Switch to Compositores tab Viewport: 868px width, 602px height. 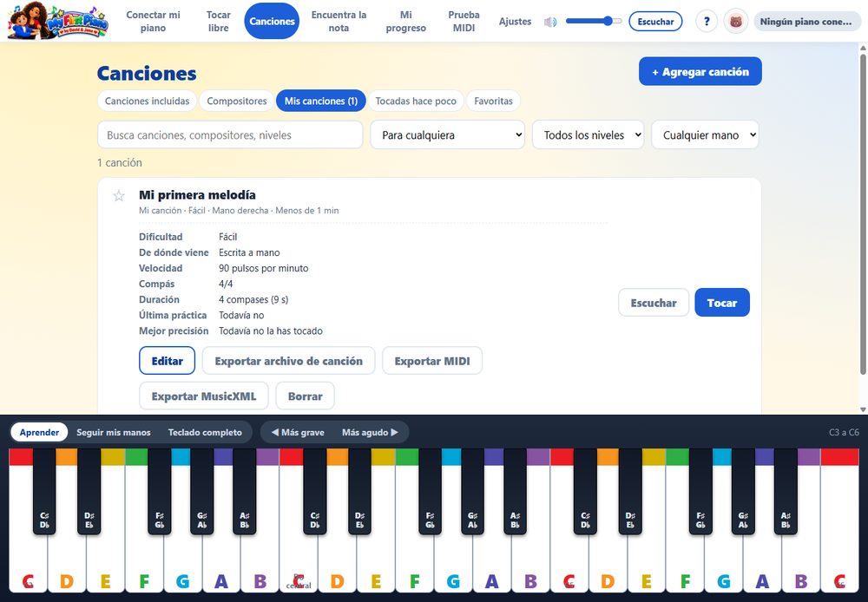coord(237,101)
